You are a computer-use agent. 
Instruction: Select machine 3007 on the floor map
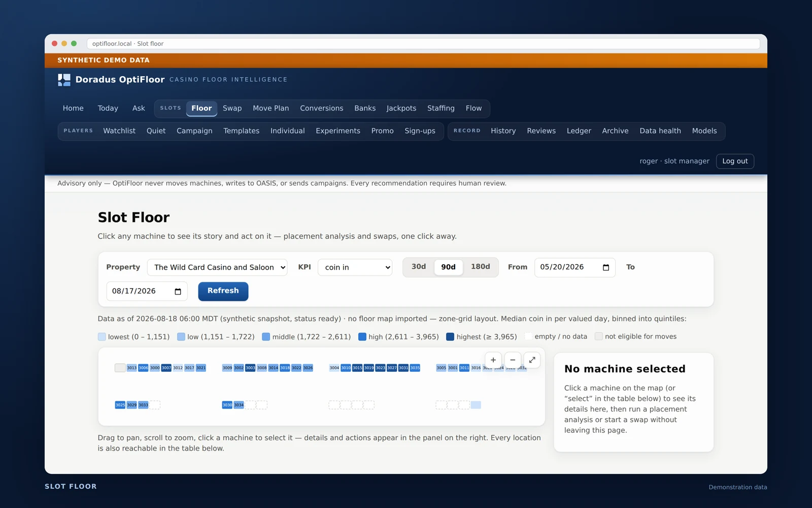pos(166,368)
